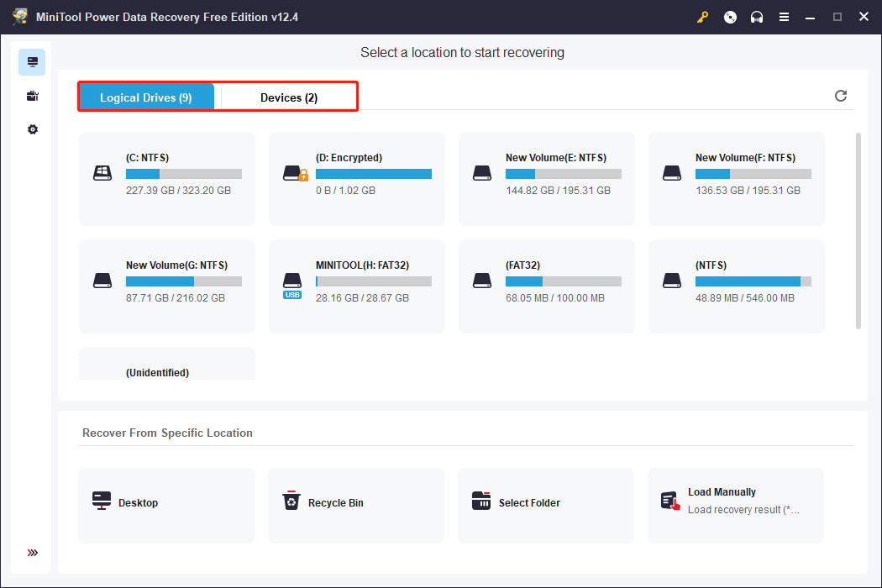Click "0 B / 1.02 GB" size text
This screenshot has height=588, width=882.
coord(345,190)
